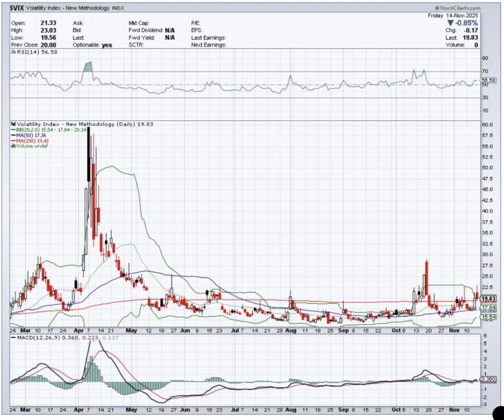Click the '60.0' label on price axis
504x420 pixels.
click(487, 125)
